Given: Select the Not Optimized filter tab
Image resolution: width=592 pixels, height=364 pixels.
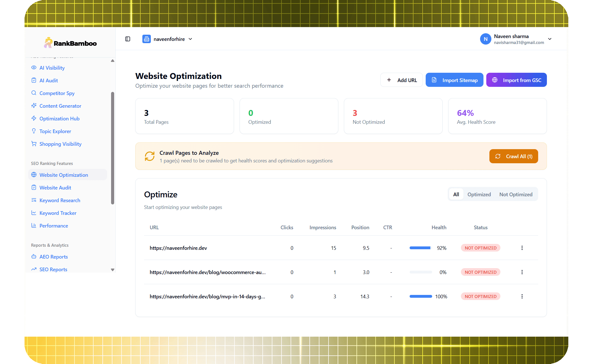Looking at the screenshot, I should (516, 195).
